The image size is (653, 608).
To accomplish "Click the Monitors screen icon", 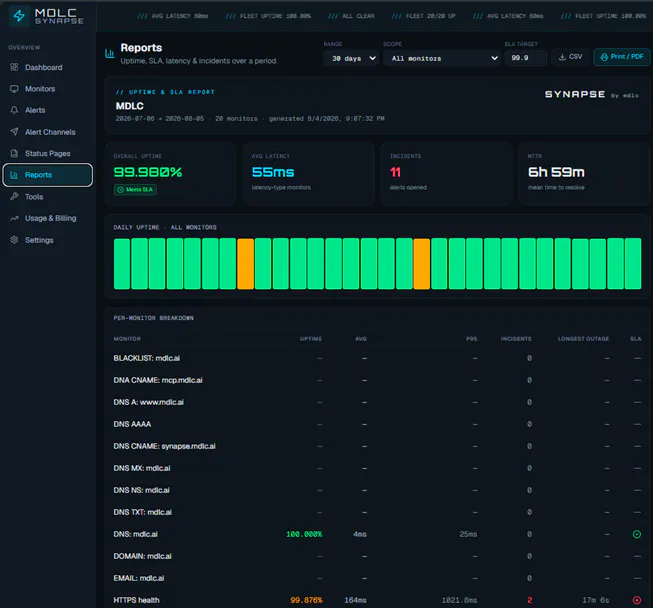I will pos(14,89).
